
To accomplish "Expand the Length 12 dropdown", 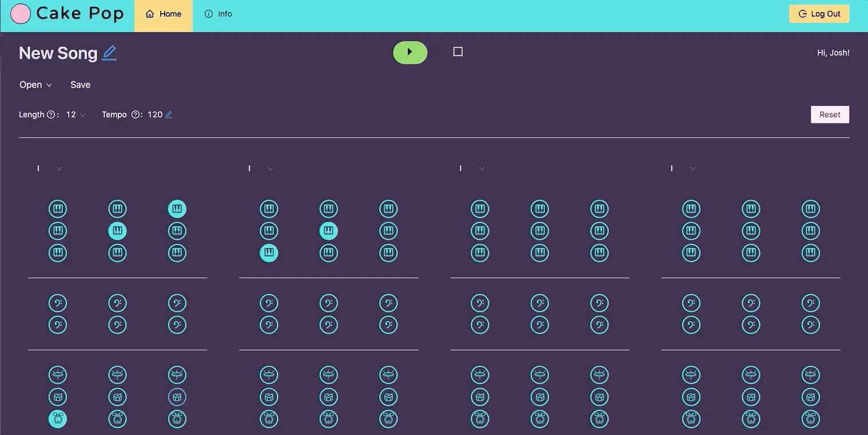I will (76, 114).
